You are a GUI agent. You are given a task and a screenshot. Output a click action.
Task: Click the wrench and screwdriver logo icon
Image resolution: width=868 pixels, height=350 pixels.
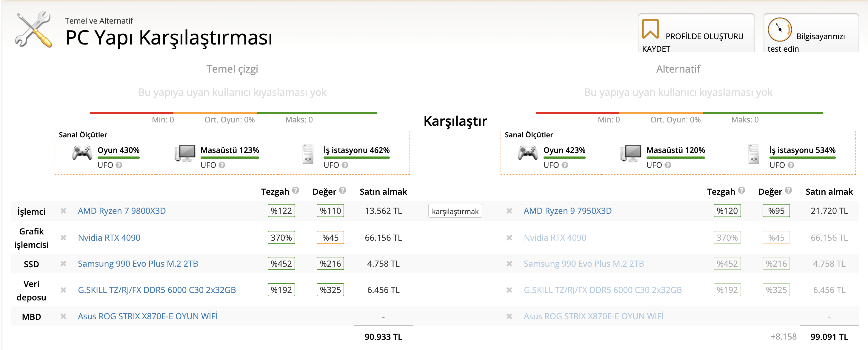tap(34, 29)
